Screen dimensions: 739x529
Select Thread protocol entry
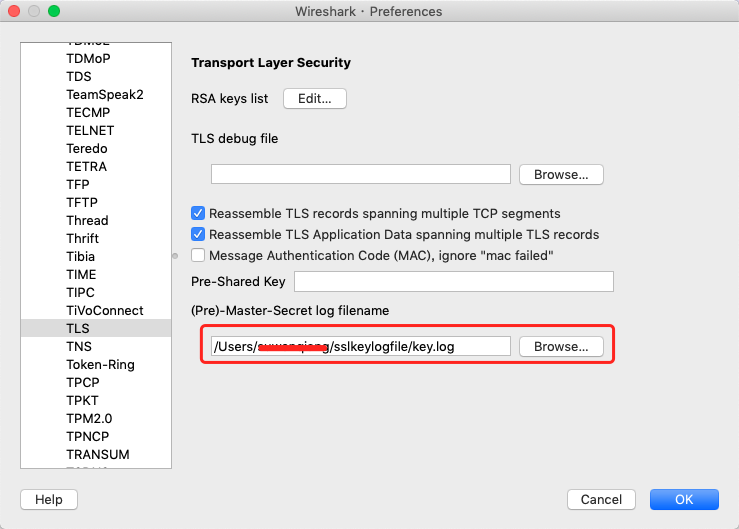click(x=96, y=220)
